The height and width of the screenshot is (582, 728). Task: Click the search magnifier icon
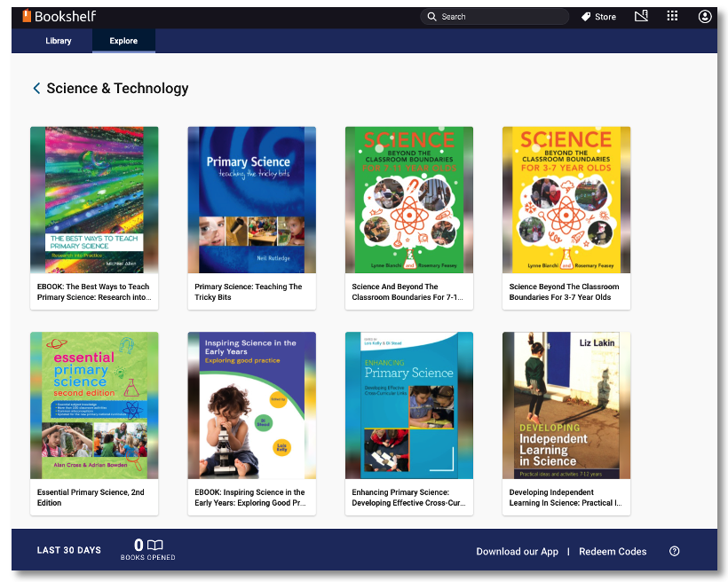[431, 17]
